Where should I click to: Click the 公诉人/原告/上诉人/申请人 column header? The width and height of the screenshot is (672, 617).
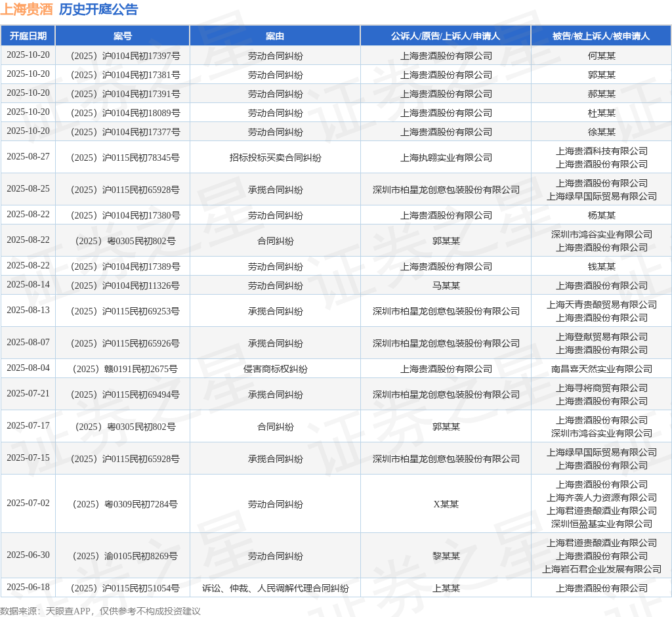coord(446,36)
